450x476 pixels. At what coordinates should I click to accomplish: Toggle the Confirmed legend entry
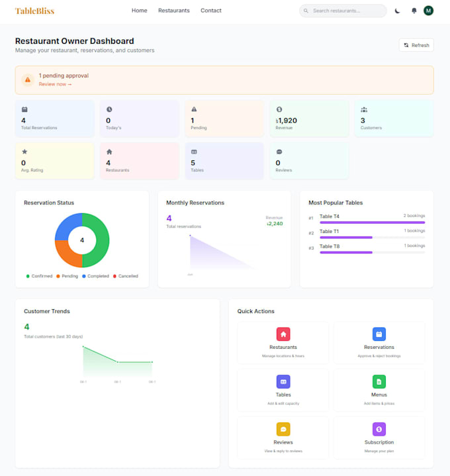[40, 276]
